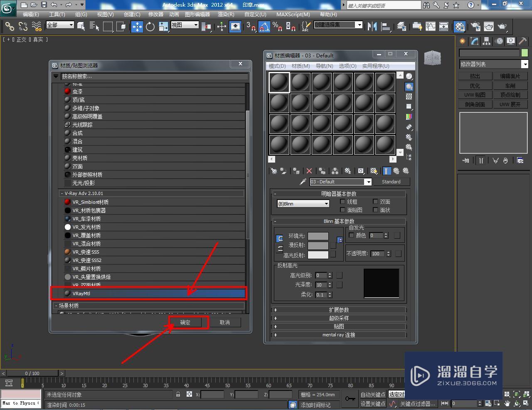Viewport: 532px width, 410px height.
Task: Open the Material Editor 模式(D) menu
Action: coord(277,66)
